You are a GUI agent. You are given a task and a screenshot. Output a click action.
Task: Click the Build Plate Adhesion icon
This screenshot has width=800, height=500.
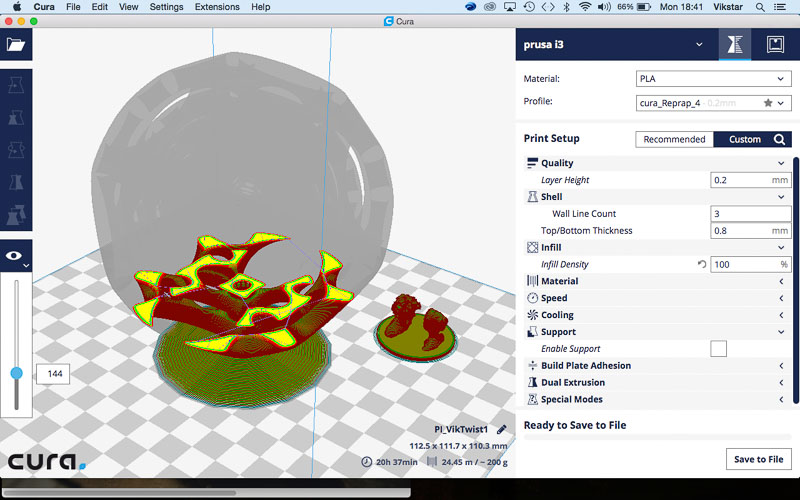point(532,365)
